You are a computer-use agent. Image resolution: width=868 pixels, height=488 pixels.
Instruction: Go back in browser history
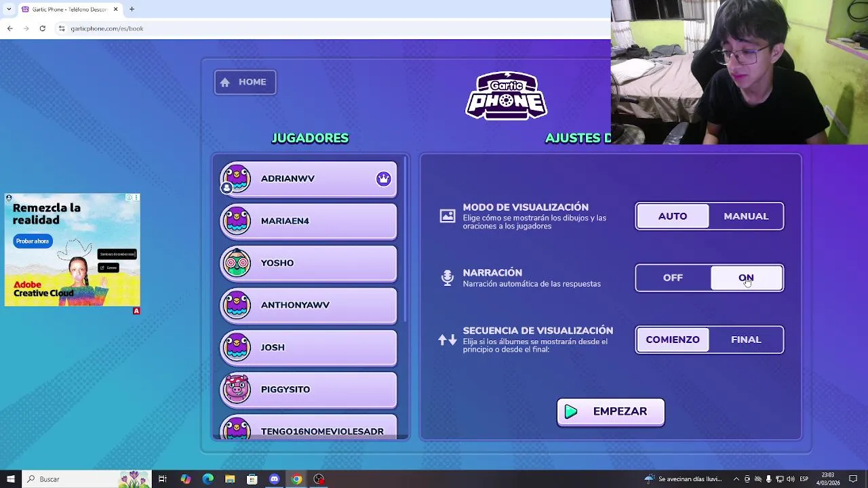click(9, 28)
